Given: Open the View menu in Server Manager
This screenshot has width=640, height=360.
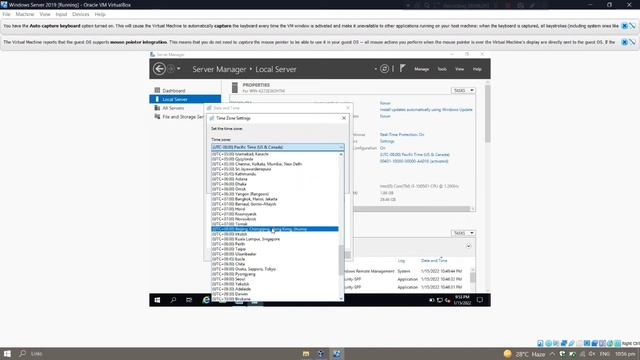Looking at the screenshot, I should click(x=460, y=69).
